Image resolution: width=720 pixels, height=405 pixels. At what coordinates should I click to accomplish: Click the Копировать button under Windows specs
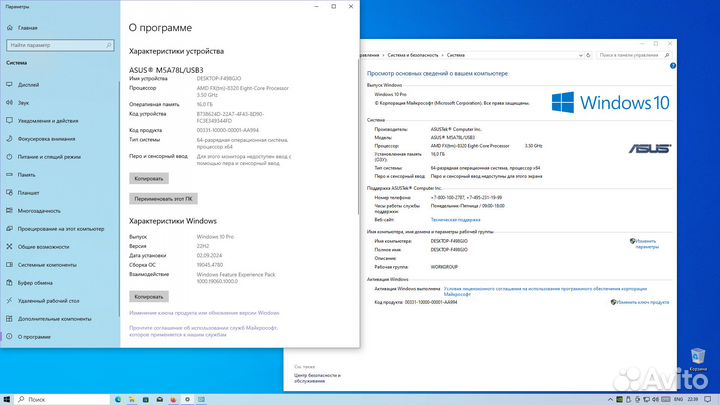point(149,297)
